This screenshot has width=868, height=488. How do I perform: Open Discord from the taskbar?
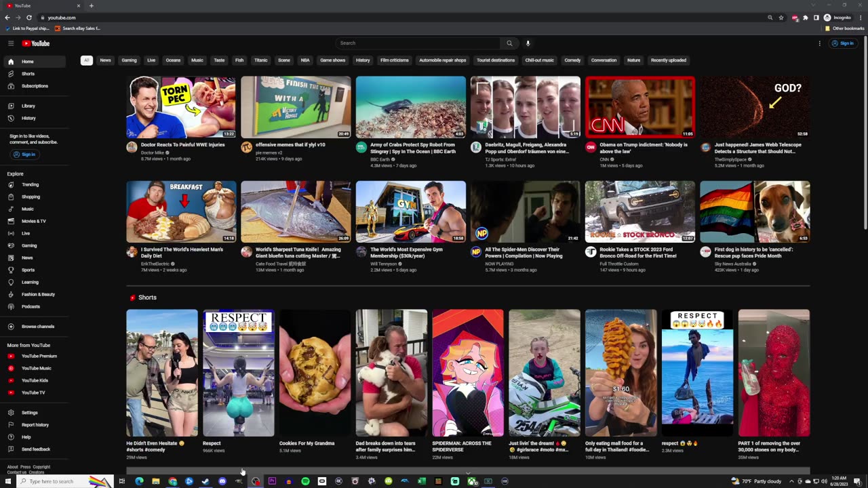[222, 481]
